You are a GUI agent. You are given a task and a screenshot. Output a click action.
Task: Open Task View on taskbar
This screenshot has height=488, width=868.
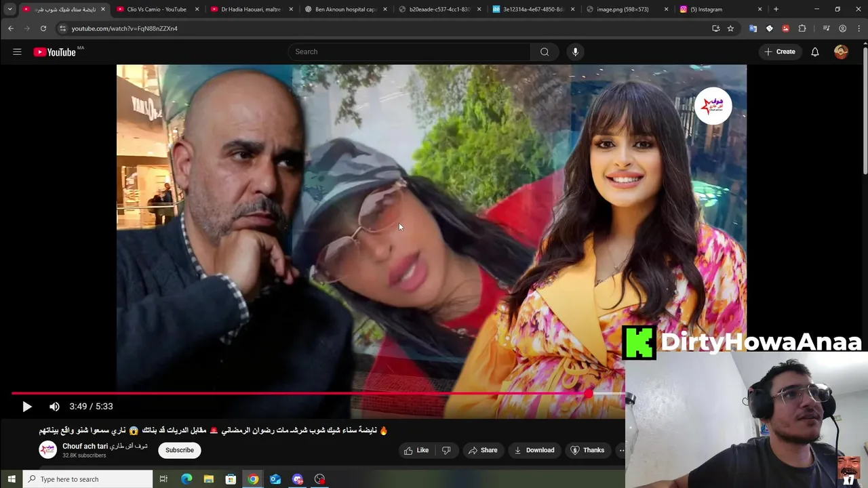click(x=163, y=479)
